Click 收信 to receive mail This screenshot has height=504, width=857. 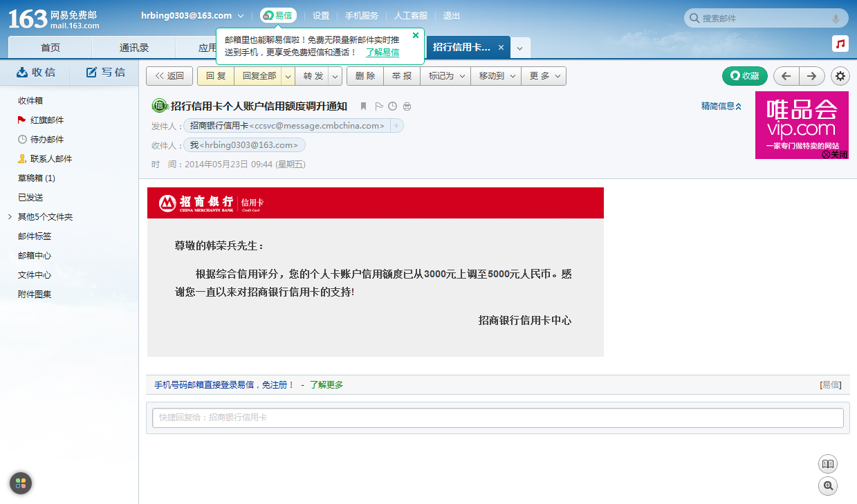click(x=35, y=72)
